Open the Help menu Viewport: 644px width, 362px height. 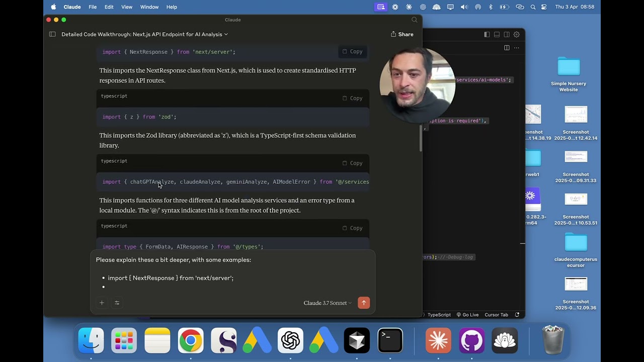[172, 7]
